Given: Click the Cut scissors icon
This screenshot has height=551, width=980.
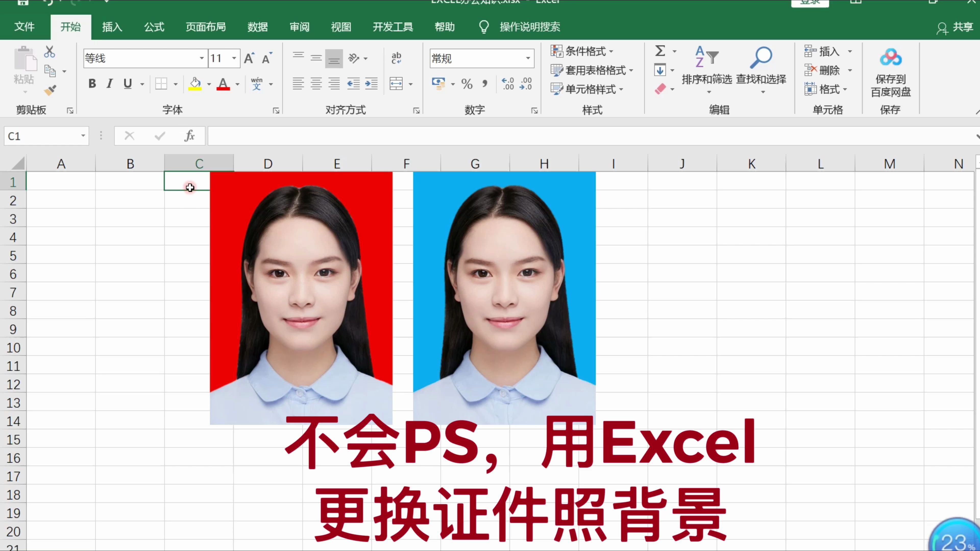Looking at the screenshot, I should click(x=50, y=52).
